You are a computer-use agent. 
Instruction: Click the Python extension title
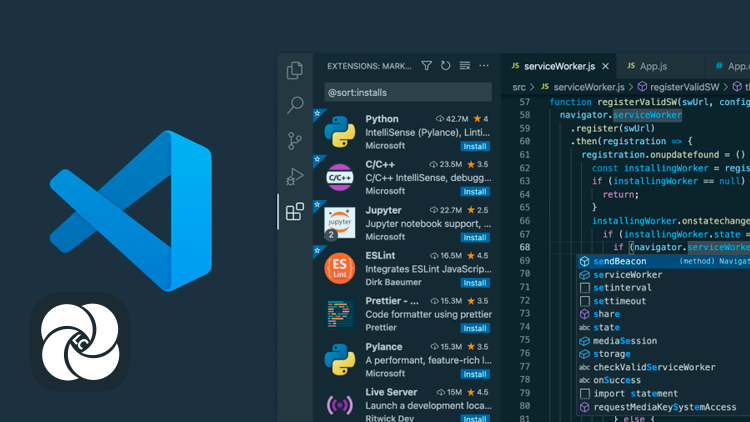point(382,119)
